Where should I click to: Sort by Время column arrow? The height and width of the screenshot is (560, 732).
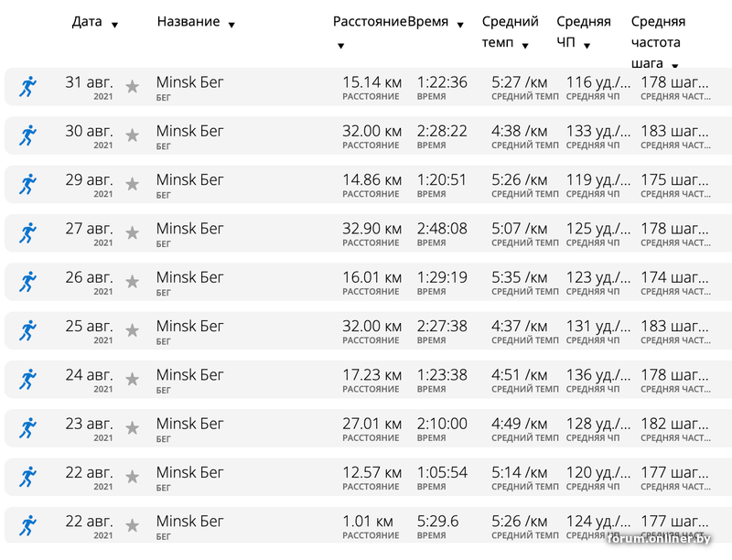(460, 25)
